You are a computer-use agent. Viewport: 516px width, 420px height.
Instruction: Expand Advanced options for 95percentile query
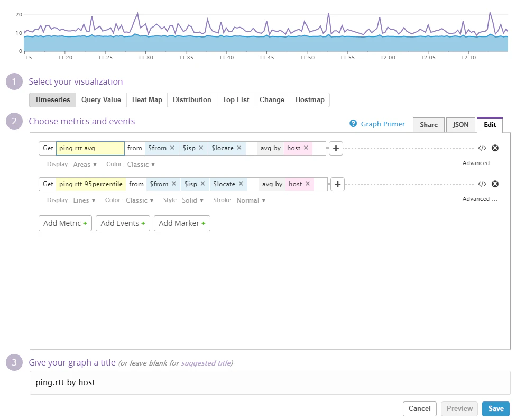(x=480, y=199)
